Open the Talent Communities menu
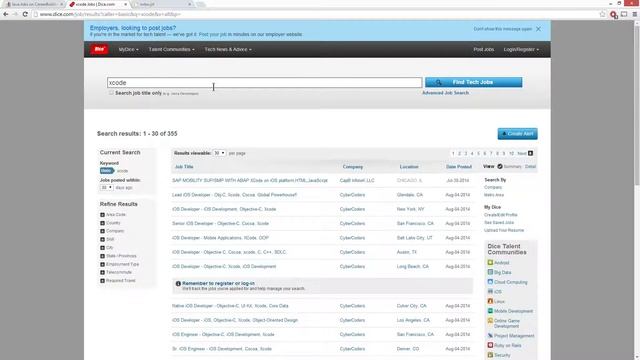The width and height of the screenshot is (640, 360). pyautogui.click(x=171, y=49)
